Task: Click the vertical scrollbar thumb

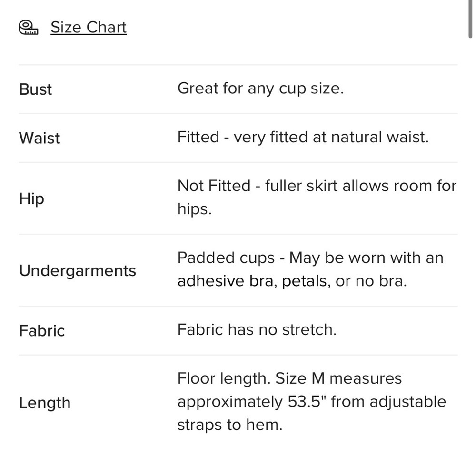Action: tap(470, 19)
